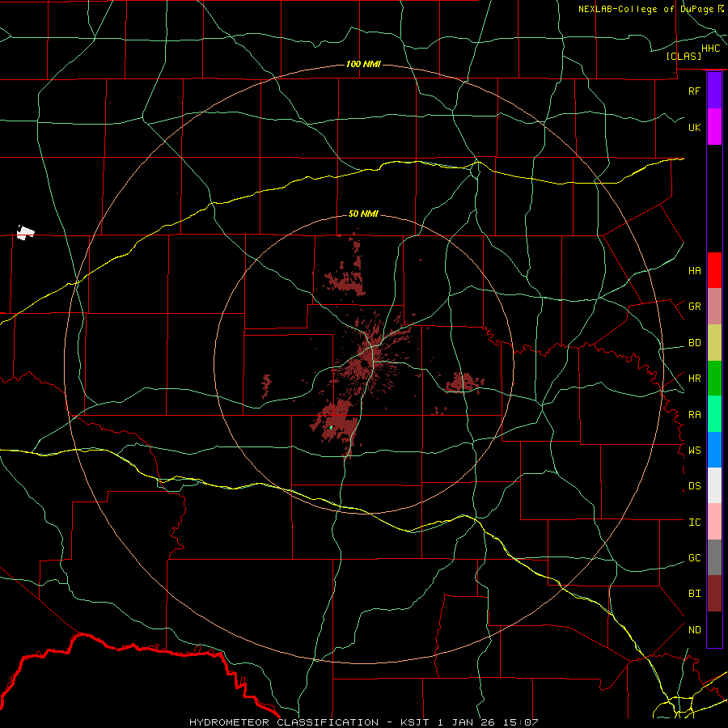Image resolution: width=728 pixels, height=728 pixels.
Task: Click the GR legend label
Action: (x=694, y=307)
